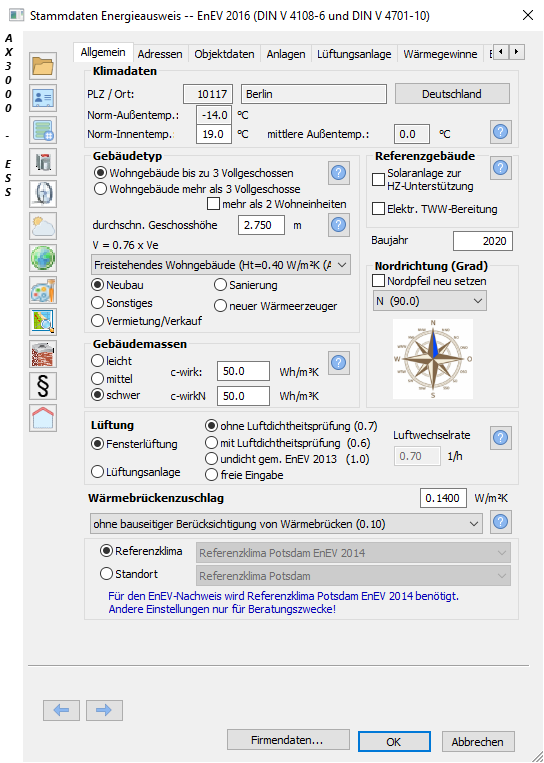
Task: Check Nordpfeil neu setzen
Action: (x=378, y=281)
